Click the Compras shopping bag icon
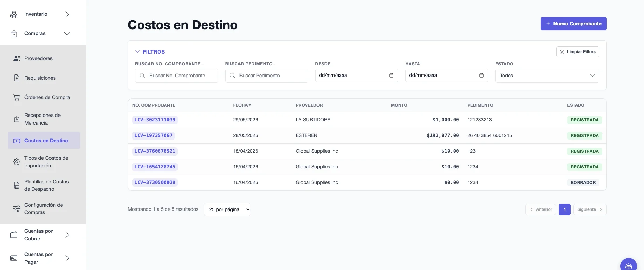Image resolution: width=644 pixels, height=270 pixels. [14, 34]
